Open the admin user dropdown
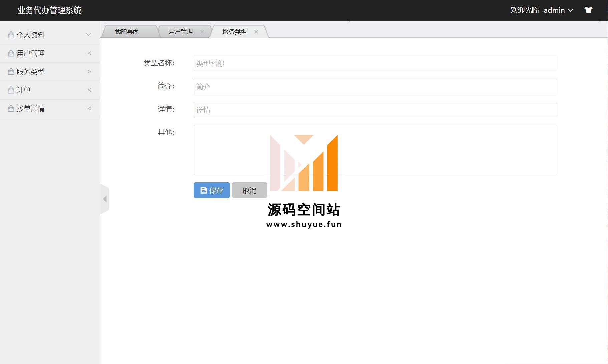The width and height of the screenshot is (608, 364). point(558,10)
